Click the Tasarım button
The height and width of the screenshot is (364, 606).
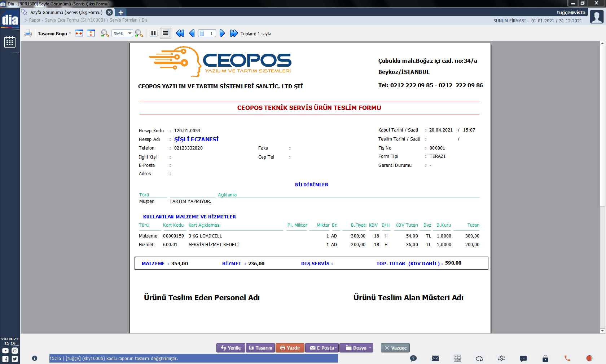(x=260, y=348)
